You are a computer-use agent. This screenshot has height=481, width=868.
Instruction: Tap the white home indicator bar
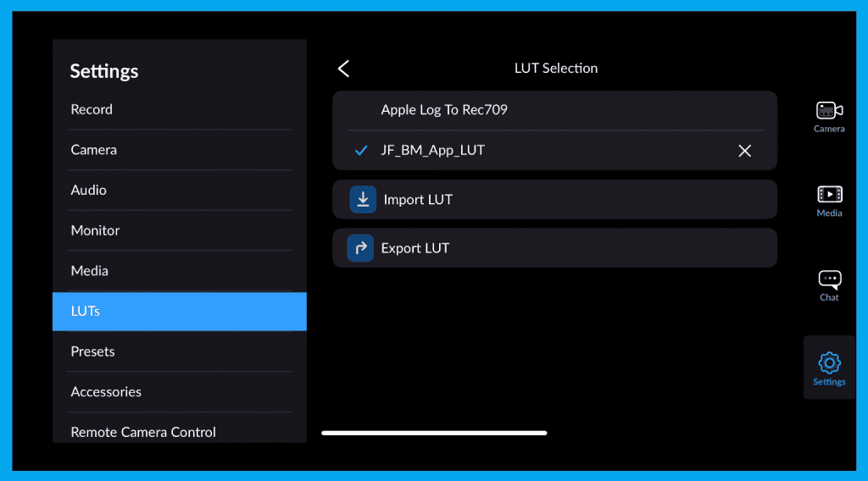coord(434,433)
